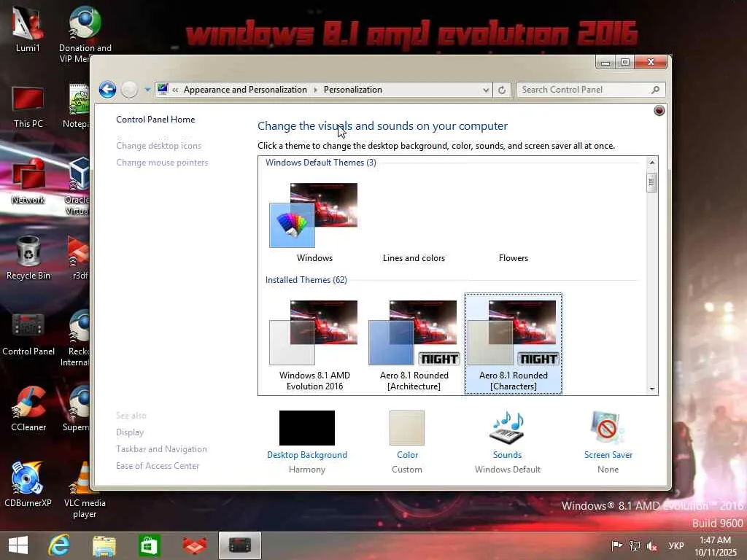The width and height of the screenshot is (747, 560).
Task: Open the red box app on taskbar
Action: tap(195, 545)
